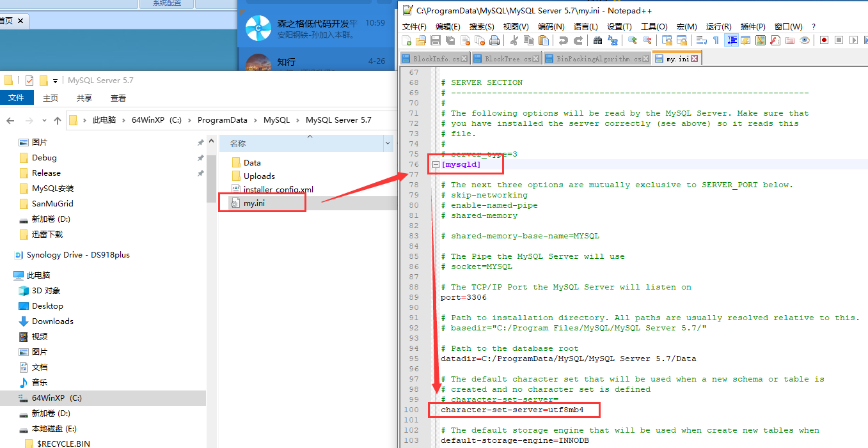Click the New file icon in Notepad++
868x448 pixels.
407,40
